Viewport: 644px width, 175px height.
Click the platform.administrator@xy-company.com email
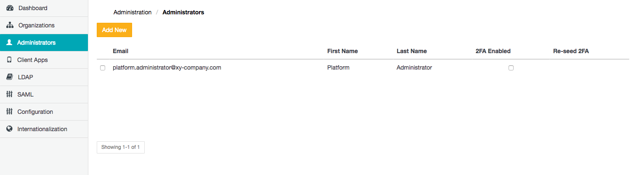click(167, 67)
